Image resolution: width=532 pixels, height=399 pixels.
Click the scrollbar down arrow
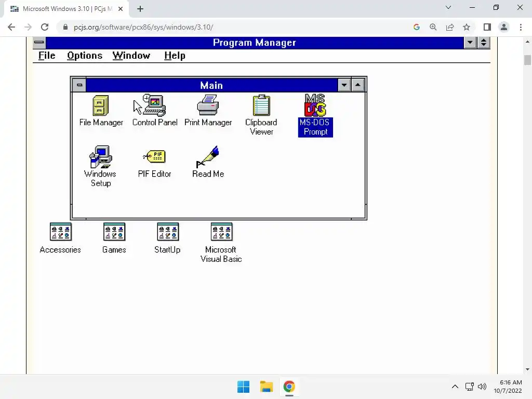[x=527, y=369]
